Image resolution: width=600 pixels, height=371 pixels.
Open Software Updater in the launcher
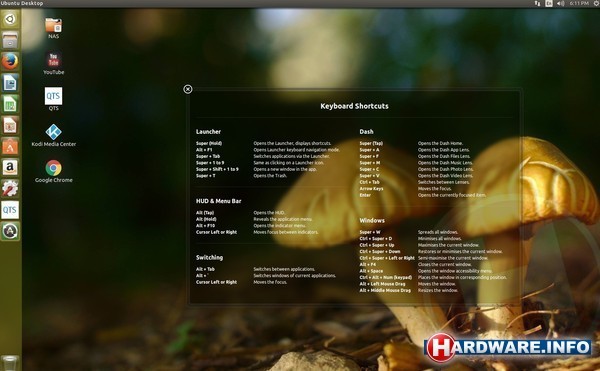point(10,231)
